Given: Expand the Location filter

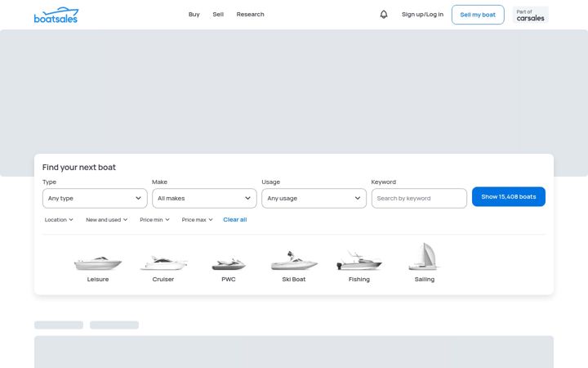Looking at the screenshot, I should 59,220.
